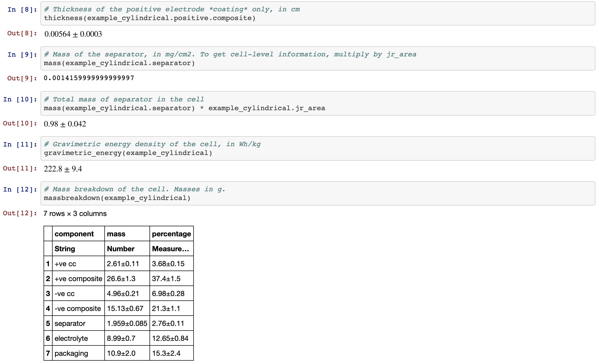Select percentage value 2.76±0.11

172,323
